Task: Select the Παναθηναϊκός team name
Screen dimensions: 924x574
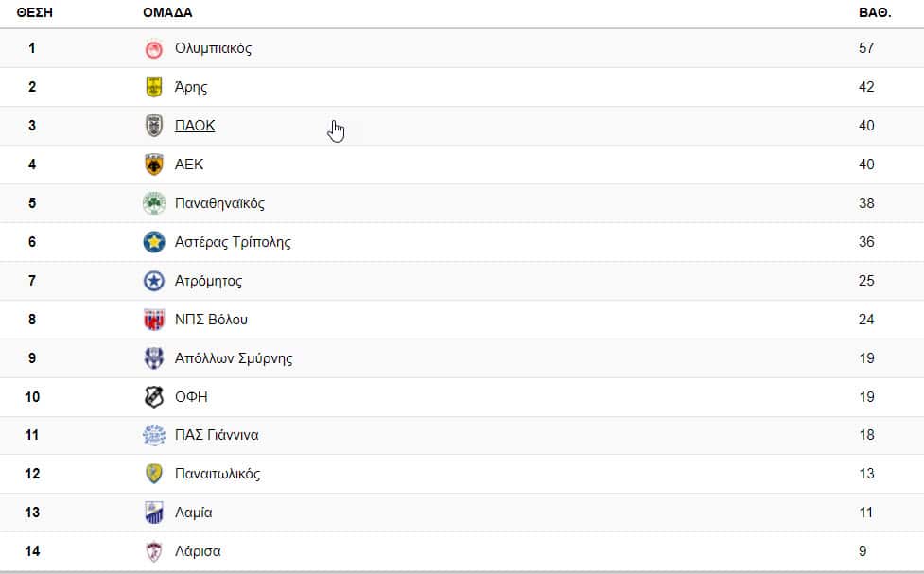Action: point(219,203)
